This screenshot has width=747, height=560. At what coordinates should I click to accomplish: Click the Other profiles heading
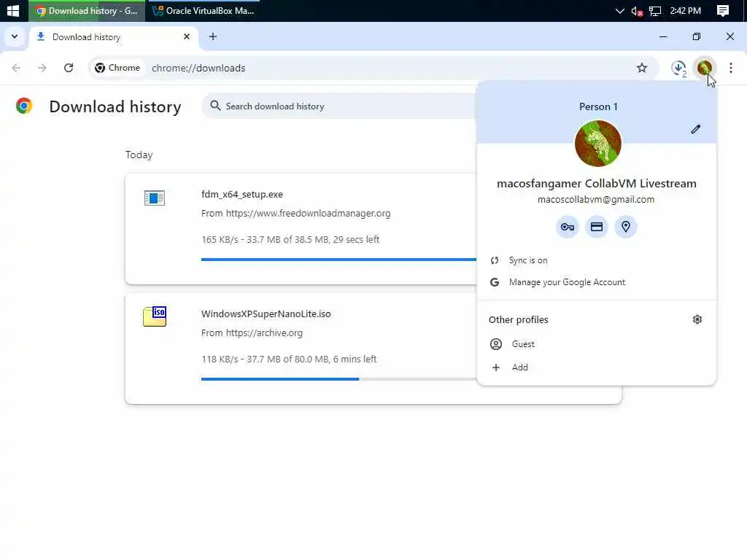tap(519, 319)
